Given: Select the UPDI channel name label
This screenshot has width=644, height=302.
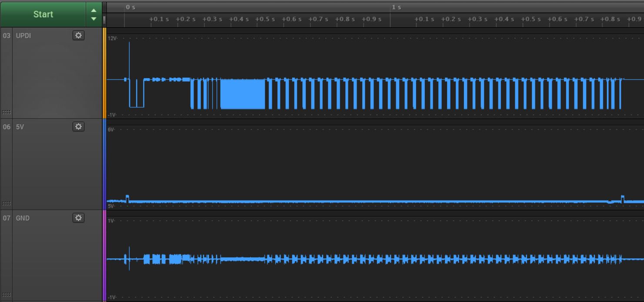Looking at the screenshot, I should [x=23, y=35].
